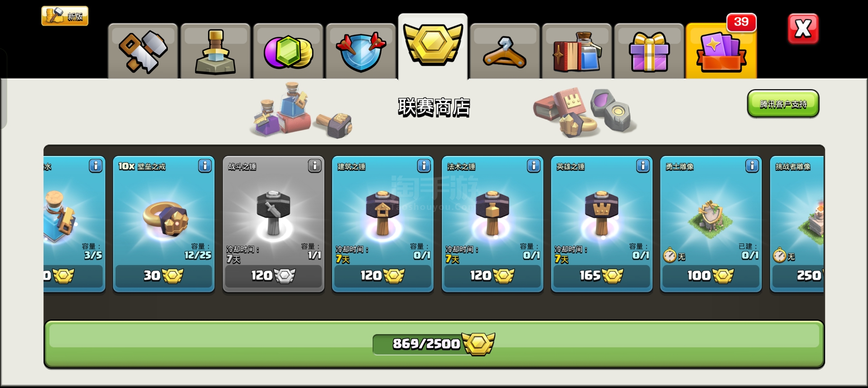Show info for 英雄之锤 item

pyautogui.click(x=643, y=166)
